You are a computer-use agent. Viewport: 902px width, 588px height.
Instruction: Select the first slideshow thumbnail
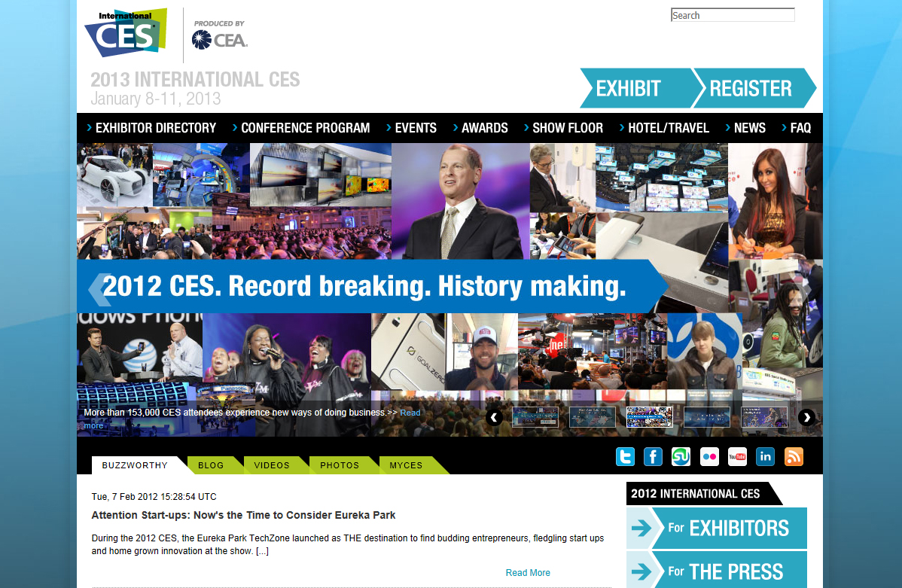[x=535, y=417]
